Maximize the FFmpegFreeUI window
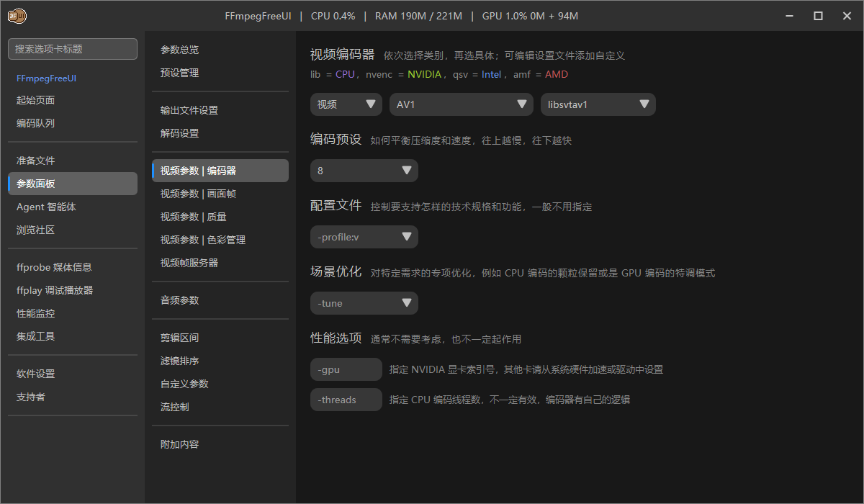The height and width of the screenshot is (504, 864). (818, 16)
